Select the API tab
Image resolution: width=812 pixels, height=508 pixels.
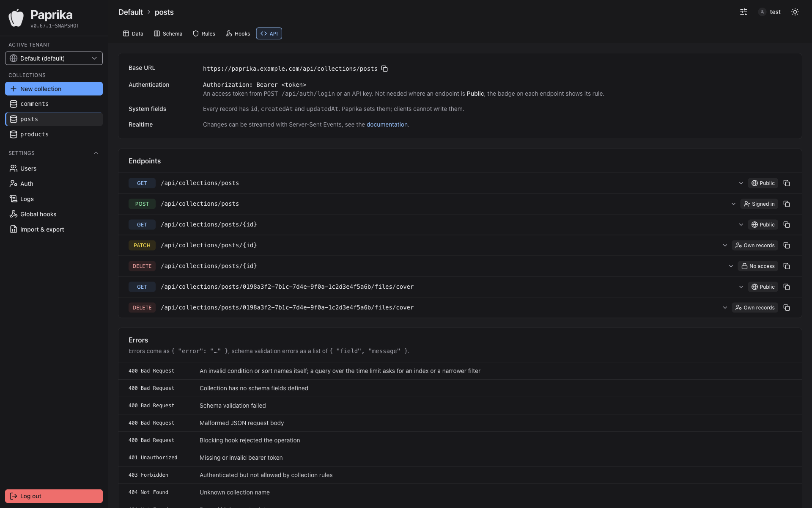(x=269, y=33)
